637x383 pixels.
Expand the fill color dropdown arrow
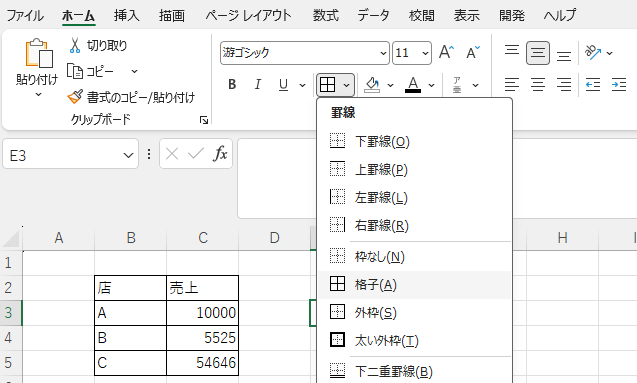(390, 85)
